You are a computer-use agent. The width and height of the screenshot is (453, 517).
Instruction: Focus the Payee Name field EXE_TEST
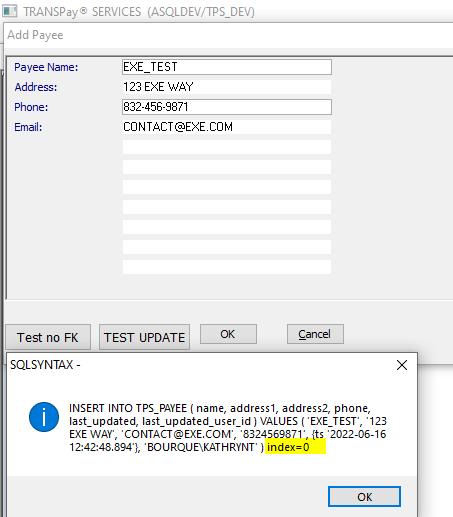click(x=227, y=67)
